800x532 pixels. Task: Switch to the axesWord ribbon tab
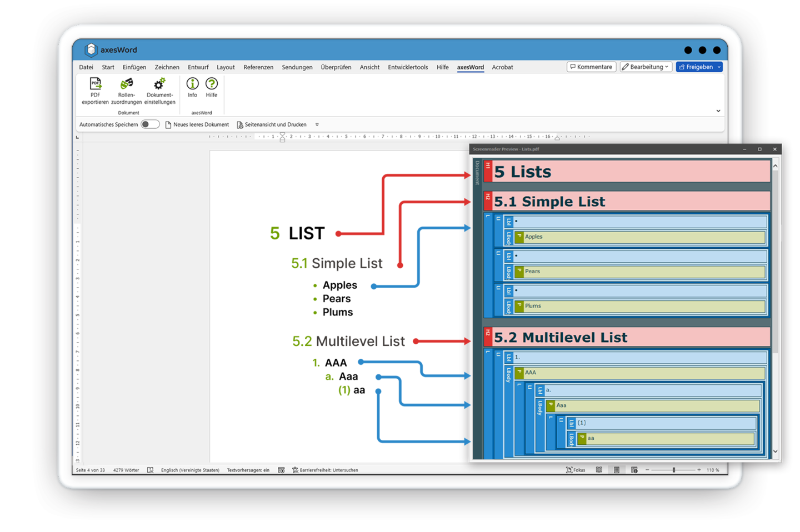470,67
